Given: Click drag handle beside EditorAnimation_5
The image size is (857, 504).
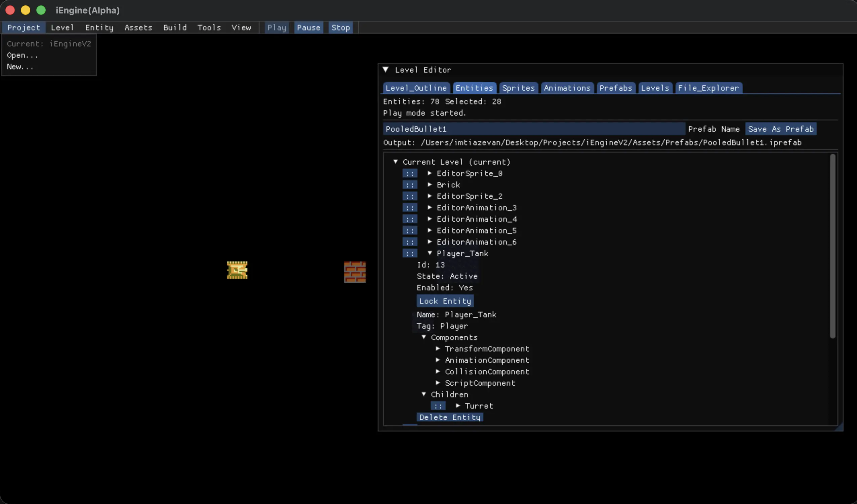Looking at the screenshot, I should pyautogui.click(x=410, y=230).
